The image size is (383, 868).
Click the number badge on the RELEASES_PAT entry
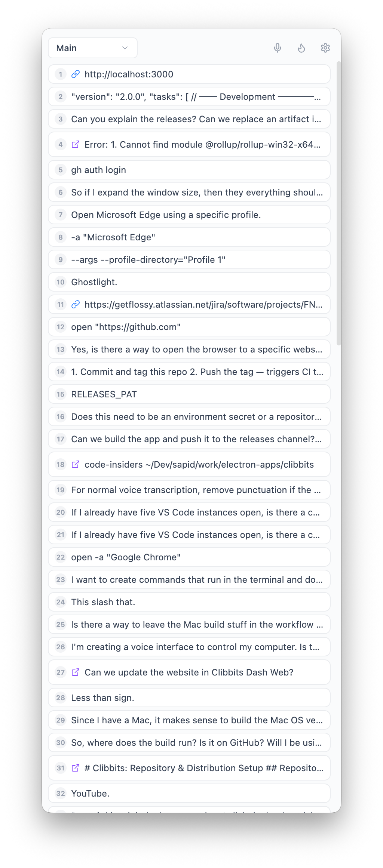[x=60, y=394]
